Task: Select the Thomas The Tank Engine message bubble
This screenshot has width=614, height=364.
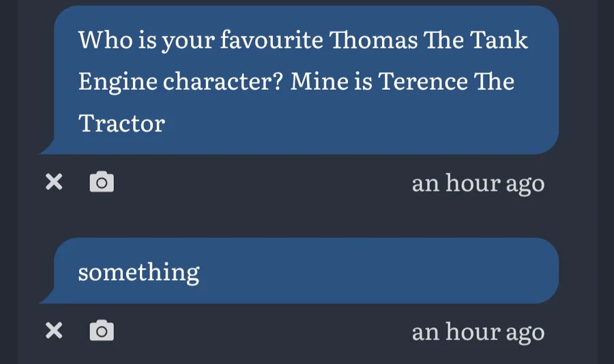Action: coord(299,80)
